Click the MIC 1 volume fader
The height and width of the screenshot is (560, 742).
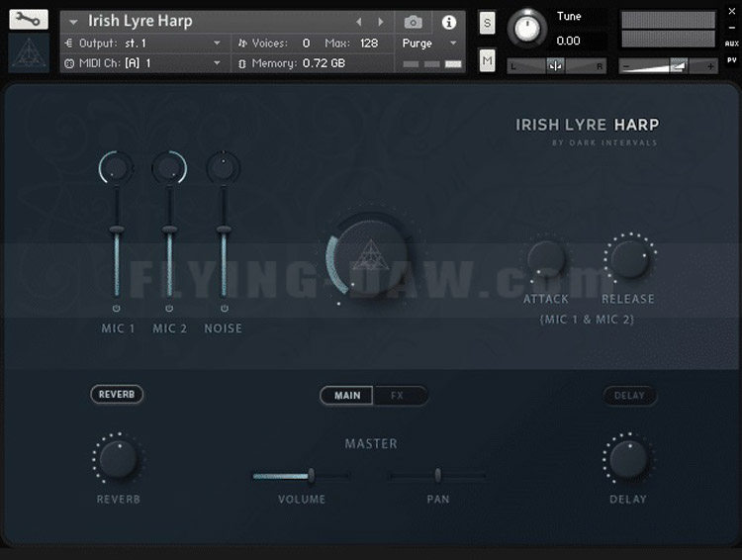[x=117, y=230]
